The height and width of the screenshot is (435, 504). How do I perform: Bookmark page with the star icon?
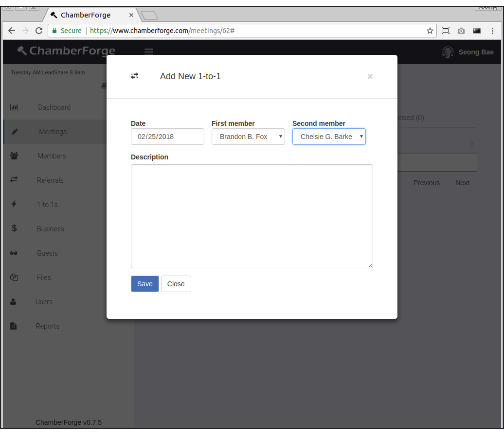[x=430, y=31]
